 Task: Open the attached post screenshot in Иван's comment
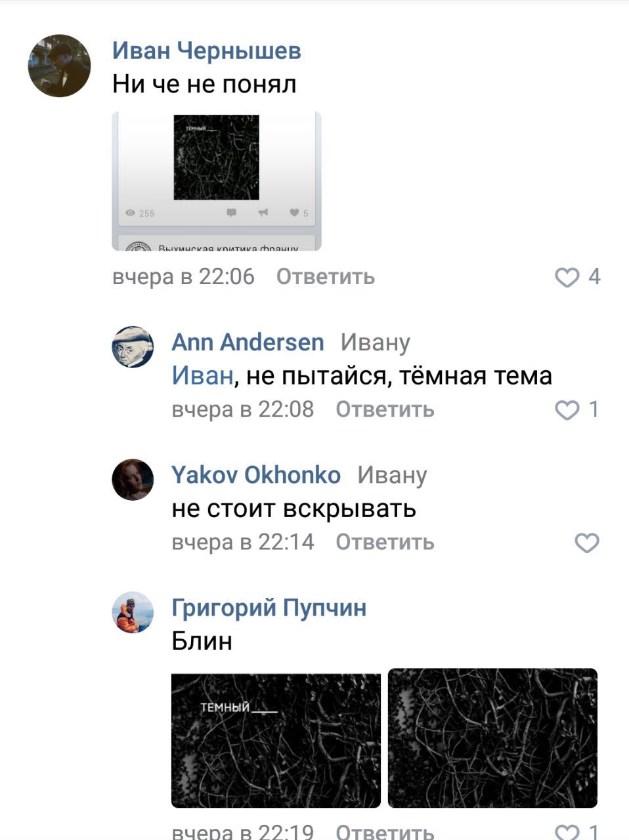[x=217, y=181]
